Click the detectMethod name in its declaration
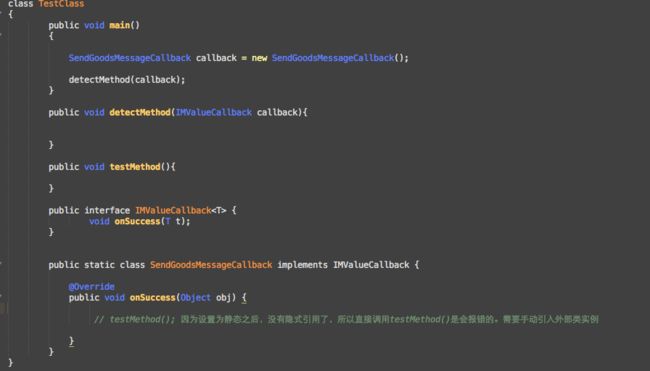The image size is (650, 371). coord(140,112)
